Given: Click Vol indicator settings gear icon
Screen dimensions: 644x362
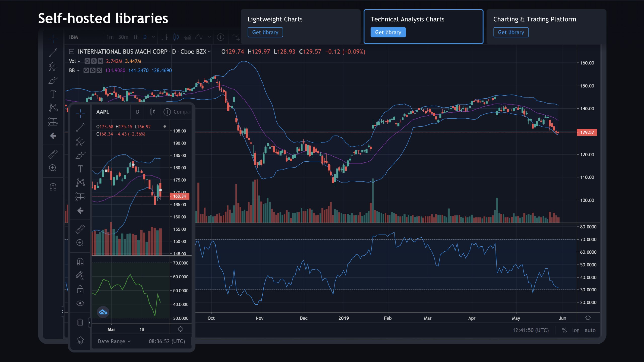Looking at the screenshot, I should tap(94, 61).
